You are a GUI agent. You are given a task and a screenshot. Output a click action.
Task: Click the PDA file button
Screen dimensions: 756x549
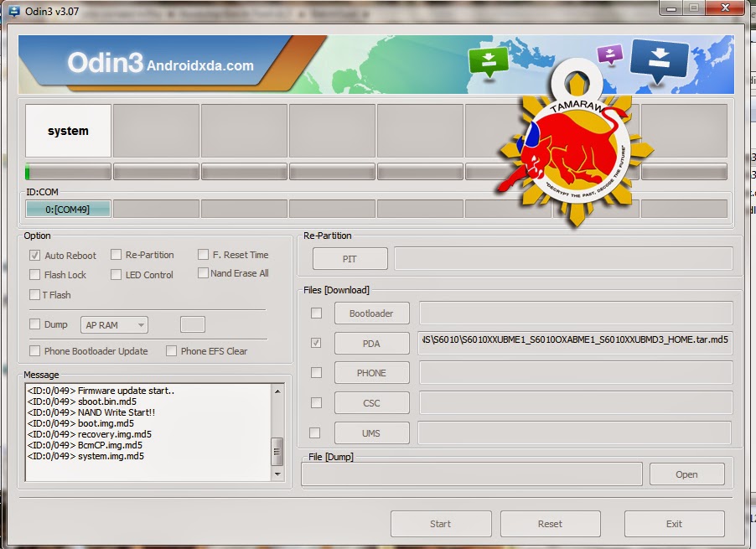[x=372, y=344]
